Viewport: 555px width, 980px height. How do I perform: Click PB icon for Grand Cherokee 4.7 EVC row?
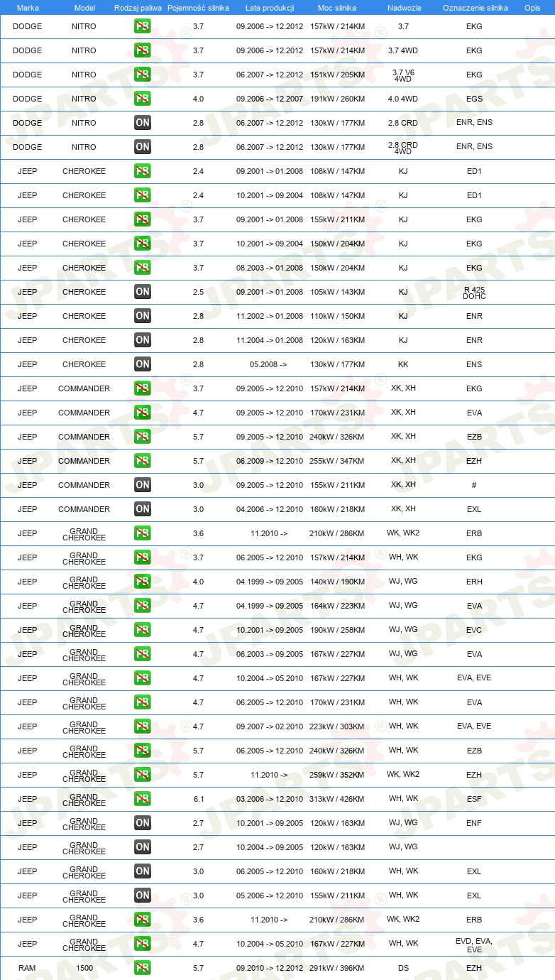pos(143,630)
